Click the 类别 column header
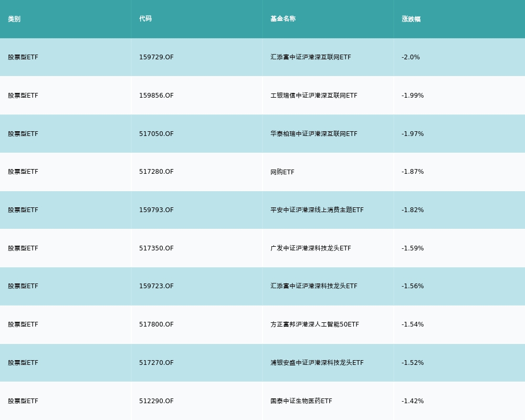 pos(14,19)
